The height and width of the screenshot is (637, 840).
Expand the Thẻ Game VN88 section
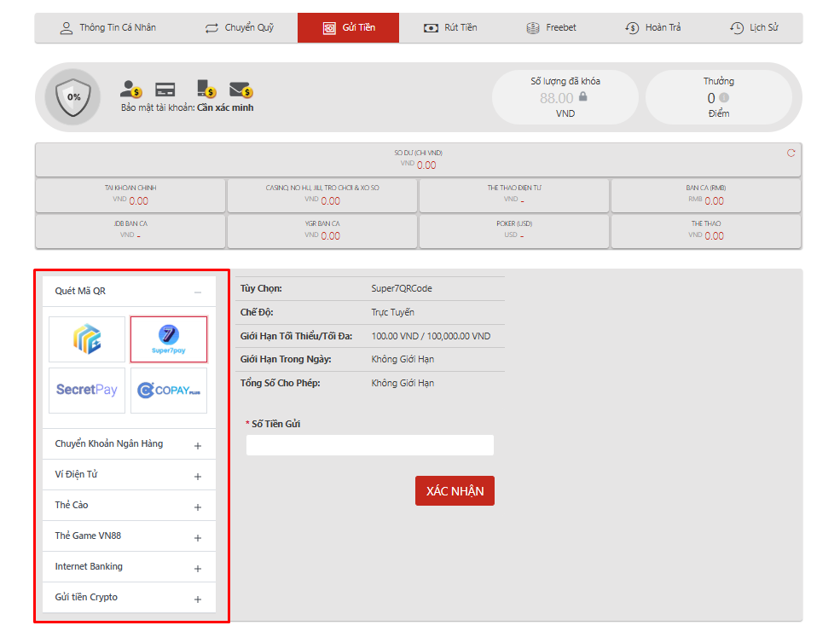pyautogui.click(x=129, y=536)
